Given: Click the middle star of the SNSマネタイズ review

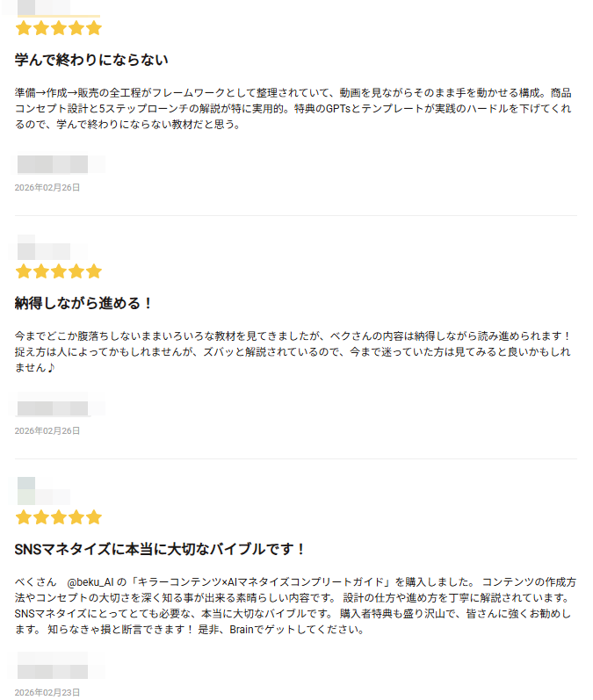Looking at the screenshot, I should tap(59, 517).
